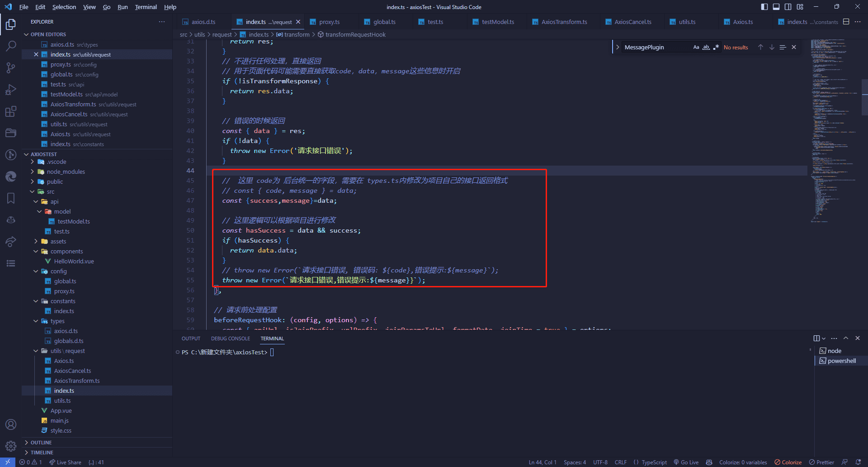This screenshot has width=868, height=467.
Task: Switch to the AxiosTransform.ts editor tab
Action: 564,22
